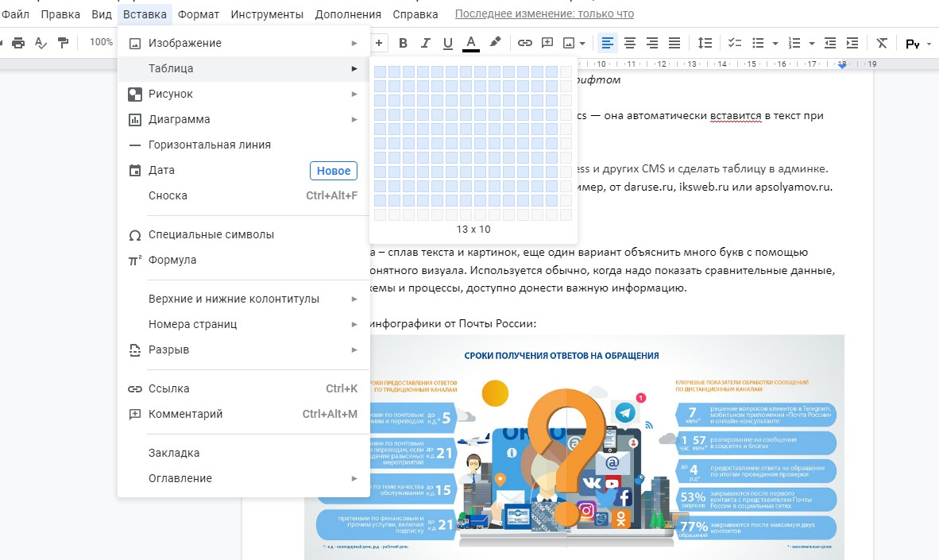The width and height of the screenshot is (939, 560).
Task: Click the spell check icon
Action: [41, 43]
